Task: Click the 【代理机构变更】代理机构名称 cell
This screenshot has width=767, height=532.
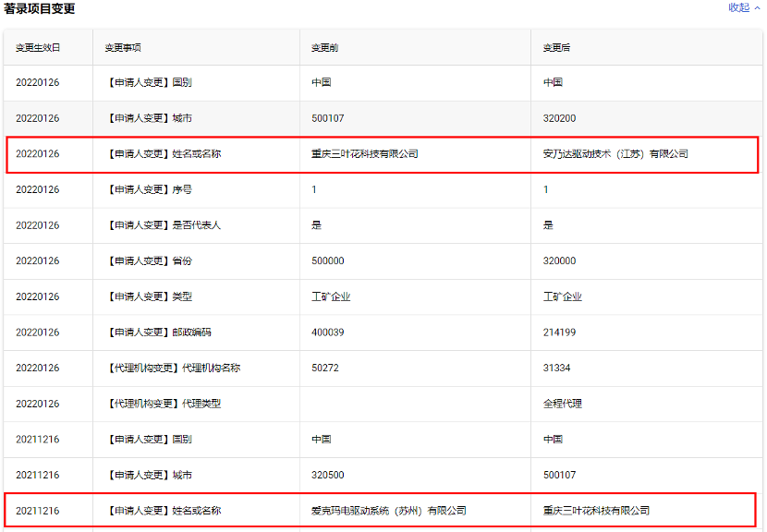Action: coord(173,368)
